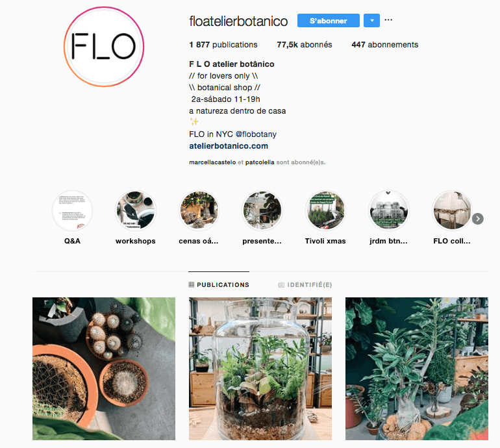View the Tivoli xmas highlight
The image size is (500, 448).
325,210
